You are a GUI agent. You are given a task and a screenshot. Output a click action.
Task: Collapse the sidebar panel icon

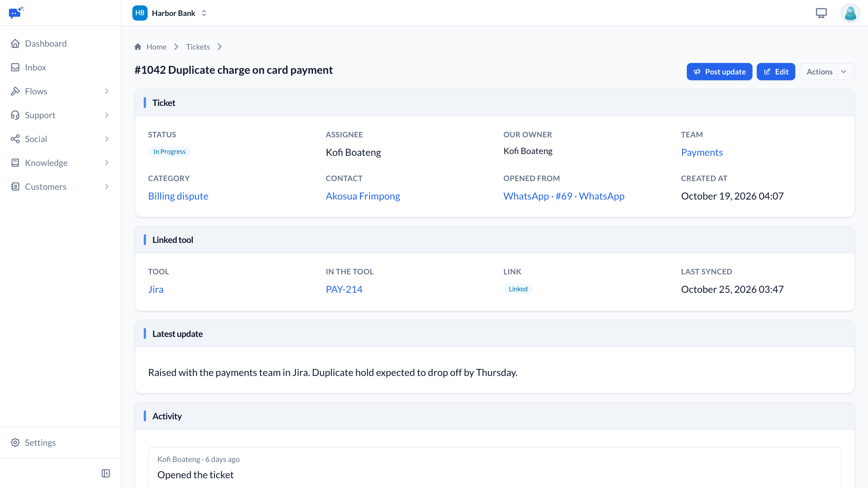point(106,473)
